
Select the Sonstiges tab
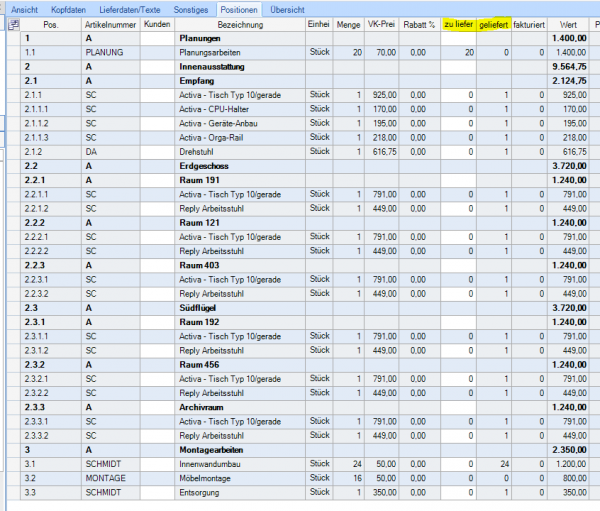click(190, 8)
